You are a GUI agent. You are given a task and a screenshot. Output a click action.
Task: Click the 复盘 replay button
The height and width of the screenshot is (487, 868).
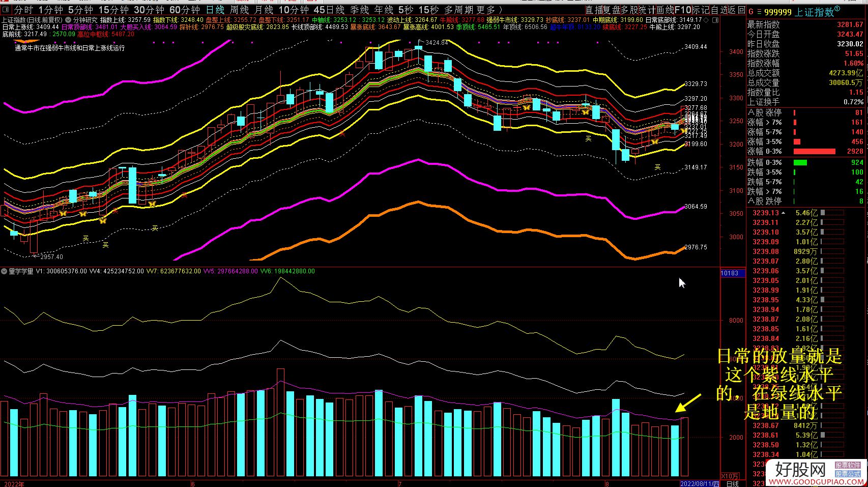pyautogui.click(x=613, y=10)
